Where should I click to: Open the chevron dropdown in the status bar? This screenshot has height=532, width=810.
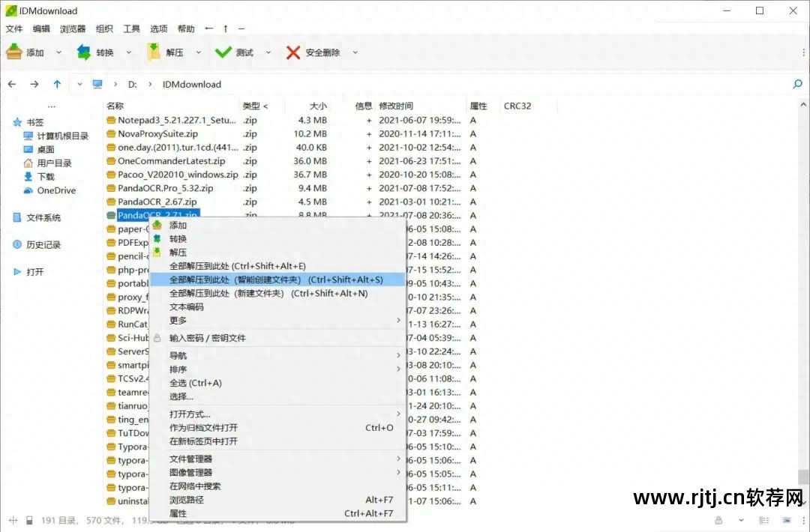741,520
